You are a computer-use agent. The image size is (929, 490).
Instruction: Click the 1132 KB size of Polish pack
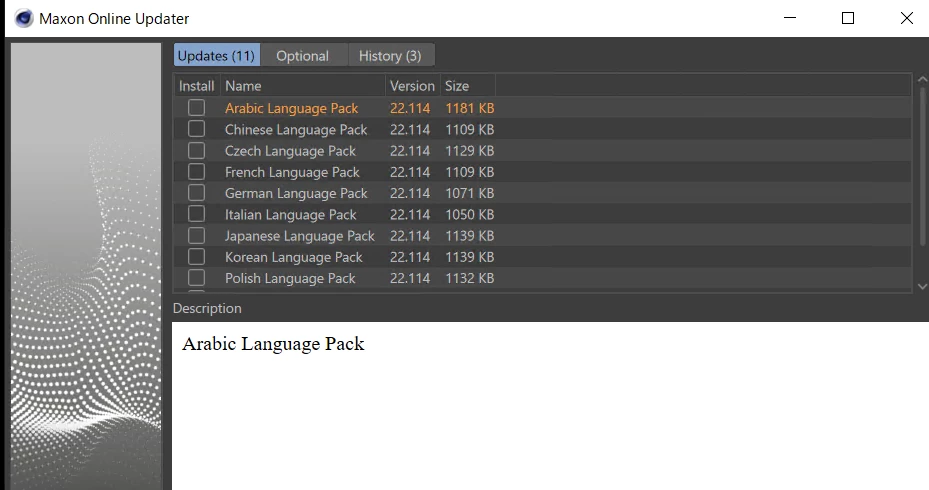point(470,278)
